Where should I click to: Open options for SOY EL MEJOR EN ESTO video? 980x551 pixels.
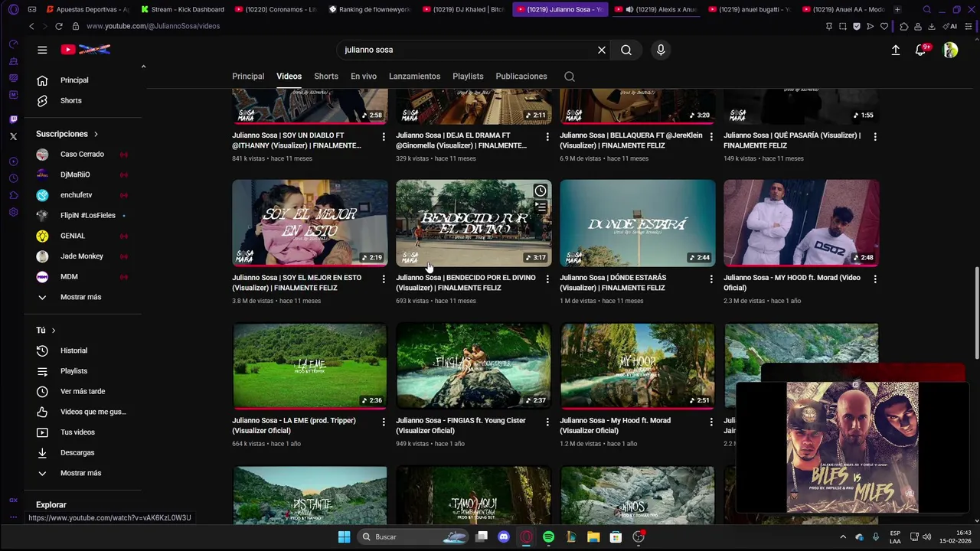(384, 279)
